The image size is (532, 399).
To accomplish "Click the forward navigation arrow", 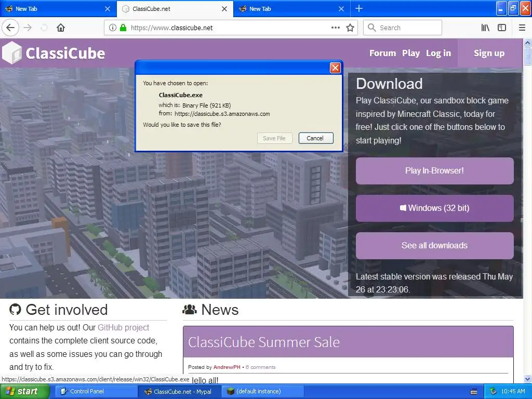I will 28,28.
